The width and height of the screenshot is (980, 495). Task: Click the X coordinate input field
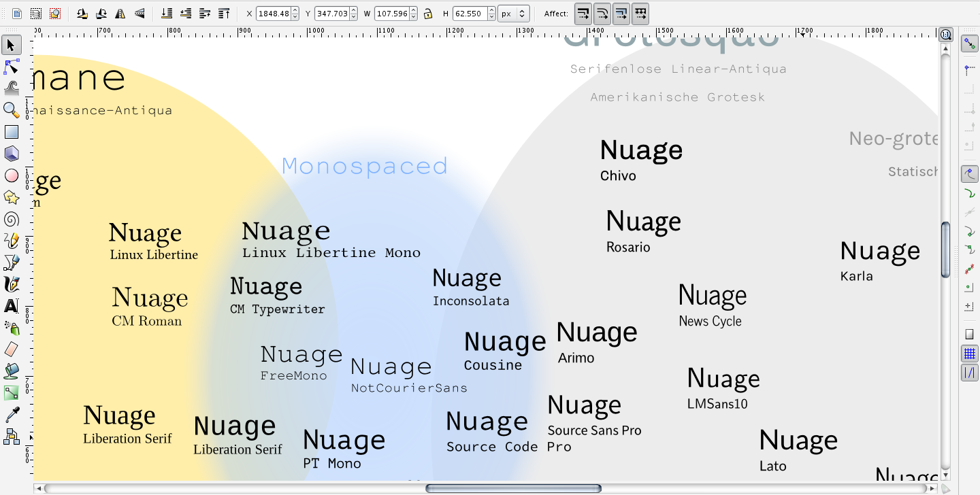pos(274,14)
